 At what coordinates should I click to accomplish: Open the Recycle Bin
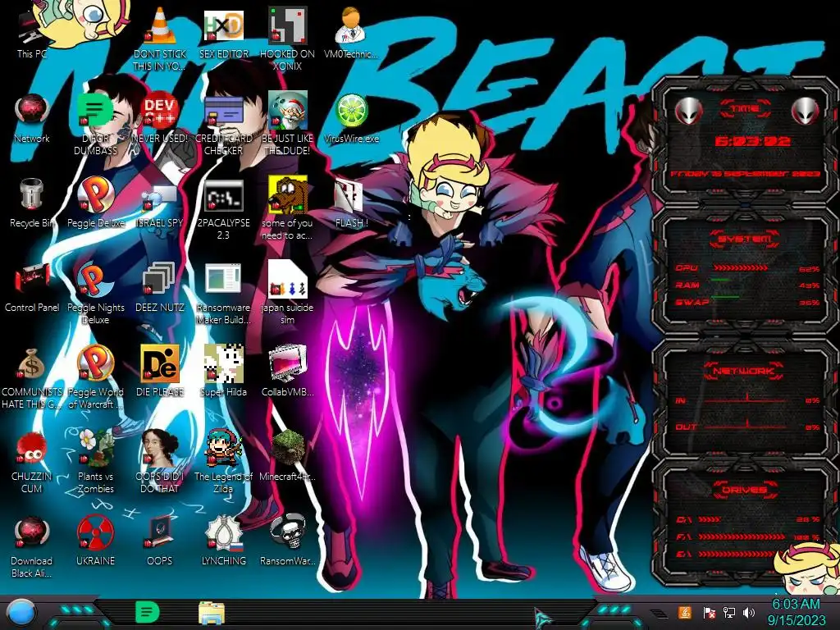tap(32, 203)
